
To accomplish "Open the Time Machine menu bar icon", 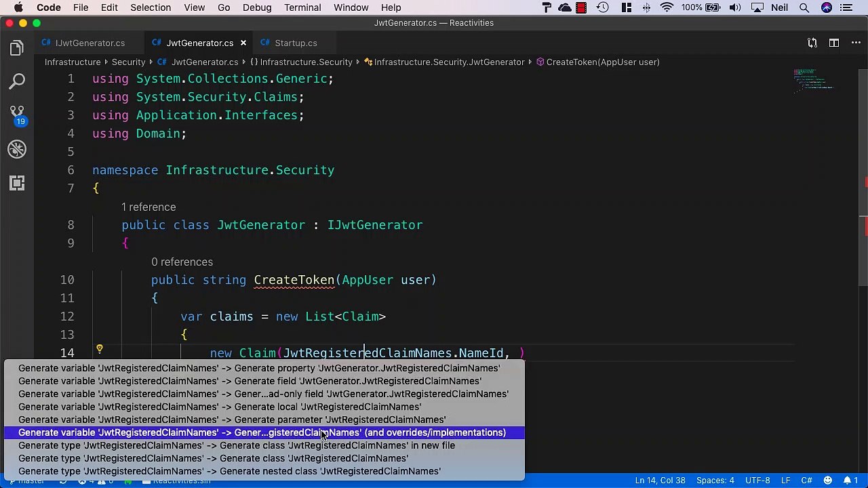I will pyautogui.click(x=603, y=7).
